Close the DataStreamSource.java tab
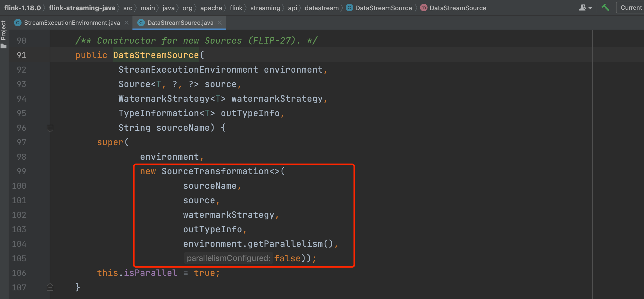644x299 pixels. pyautogui.click(x=220, y=23)
